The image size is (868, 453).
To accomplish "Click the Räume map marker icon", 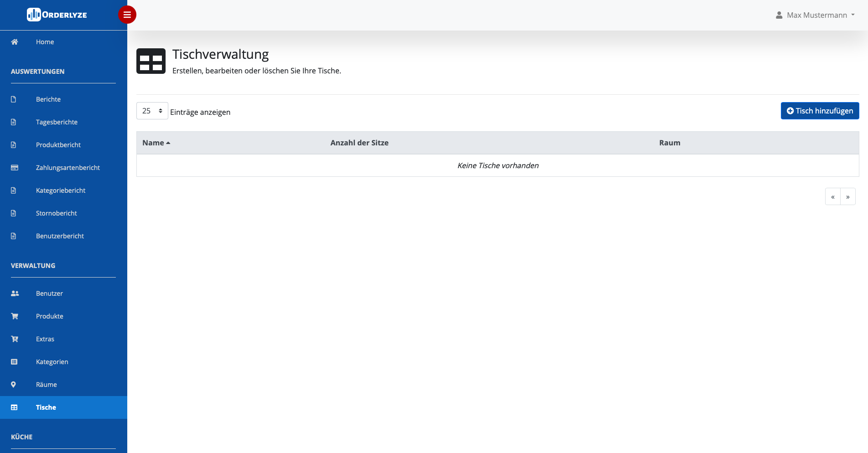I will (x=13, y=385).
